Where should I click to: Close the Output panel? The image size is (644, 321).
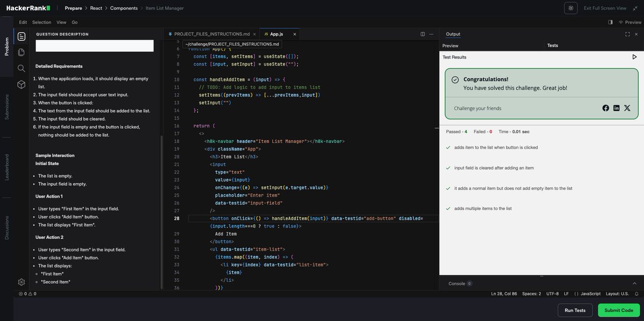pyautogui.click(x=635, y=34)
